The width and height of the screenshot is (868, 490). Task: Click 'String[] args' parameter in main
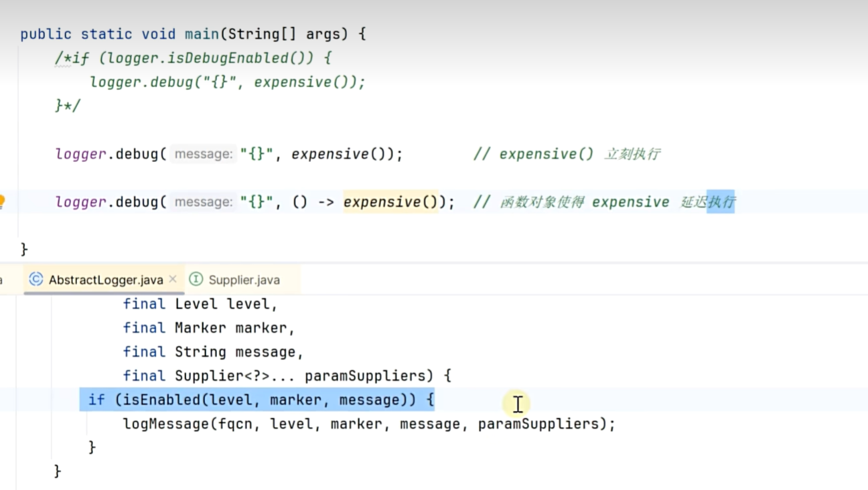coord(288,34)
